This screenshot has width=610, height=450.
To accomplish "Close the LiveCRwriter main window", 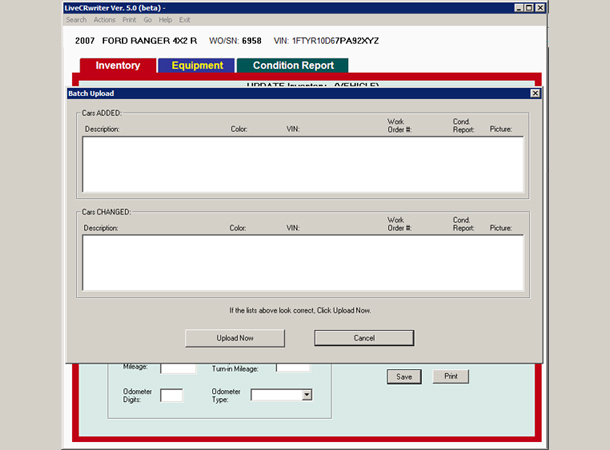I will pos(540,8).
